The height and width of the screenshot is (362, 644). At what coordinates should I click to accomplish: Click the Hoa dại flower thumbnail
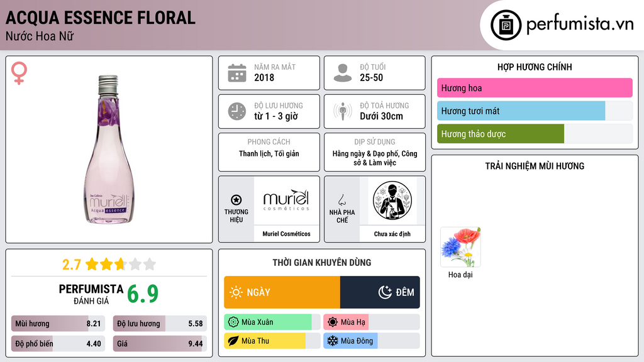tap(460, 247)
